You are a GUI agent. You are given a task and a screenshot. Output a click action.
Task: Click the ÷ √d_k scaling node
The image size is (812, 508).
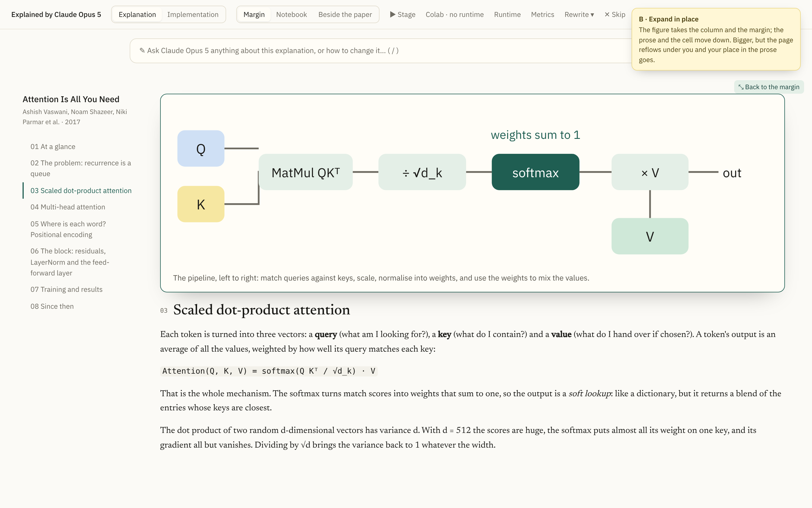(x=422, y=172)
